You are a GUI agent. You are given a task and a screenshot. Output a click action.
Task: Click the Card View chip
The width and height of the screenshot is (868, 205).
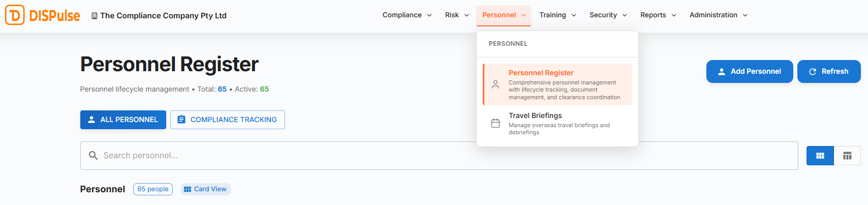205,189
